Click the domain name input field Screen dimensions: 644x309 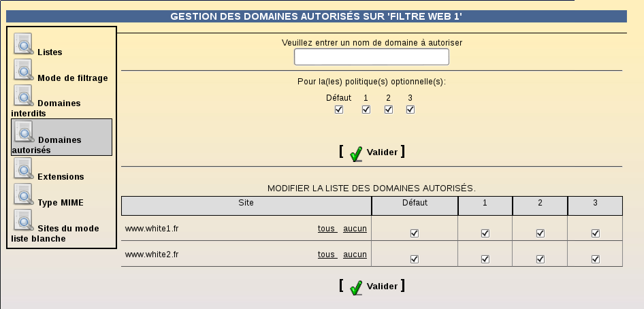click(x=372, y=56)
